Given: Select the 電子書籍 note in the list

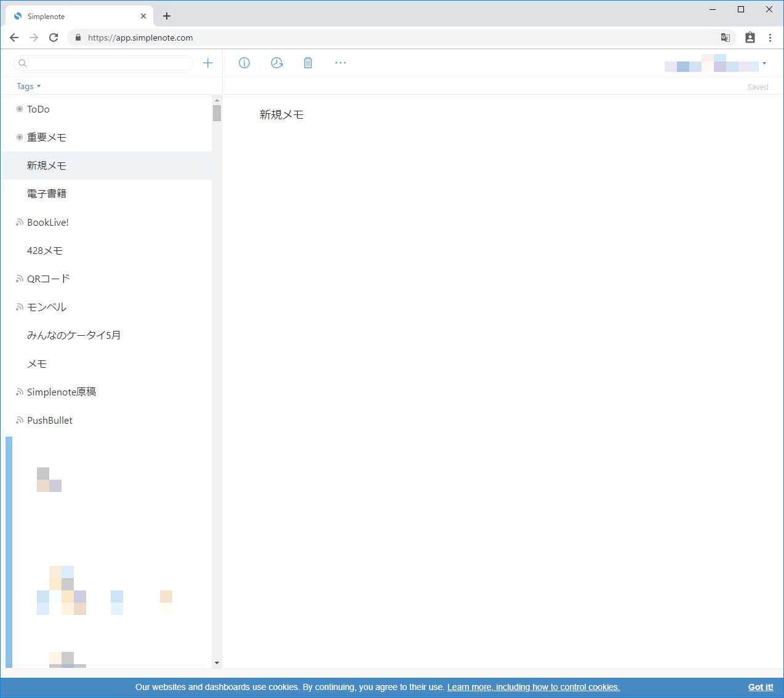Looking at the screenshot, I should [x=46, y=193].
